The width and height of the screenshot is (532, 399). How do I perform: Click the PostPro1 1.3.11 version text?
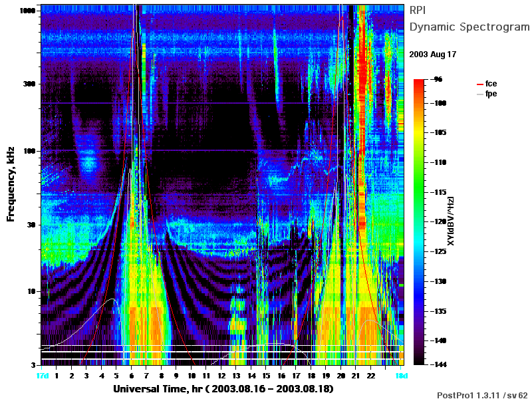(482, 395)
